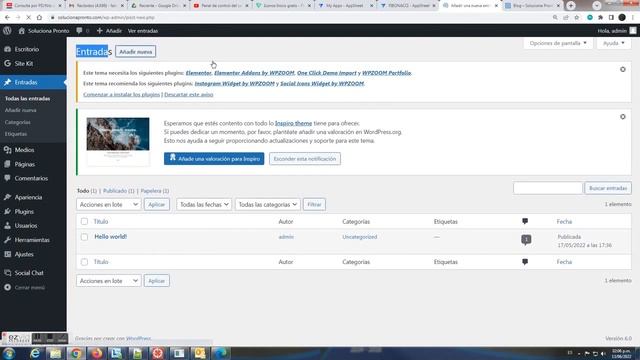Open Categorías submenu item
This screenshot has width=640, height=360.
click(18, 122)
